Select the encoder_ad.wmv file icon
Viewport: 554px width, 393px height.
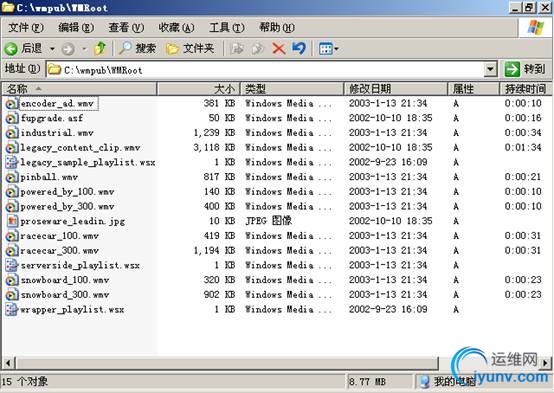pos(11,104)
